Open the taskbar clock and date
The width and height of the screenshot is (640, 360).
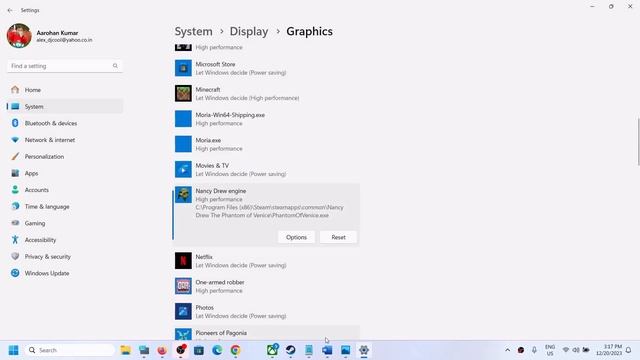609,350
